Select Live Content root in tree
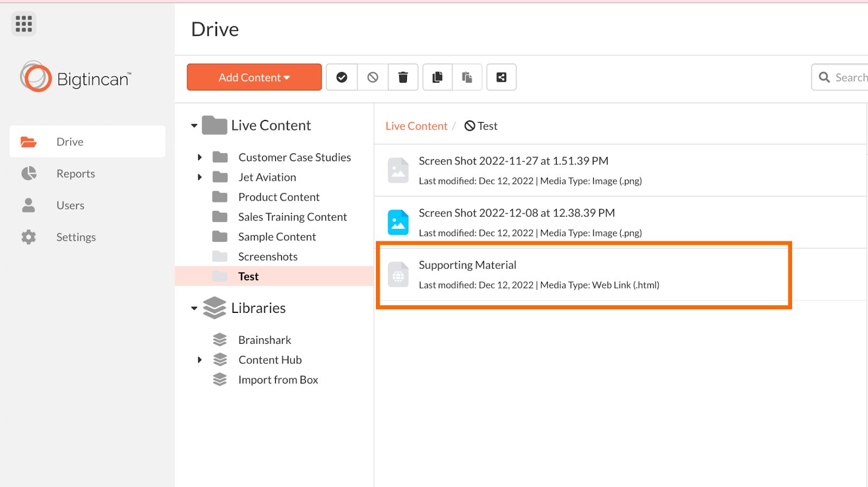The image size is (868, 487). pos(271,125)
